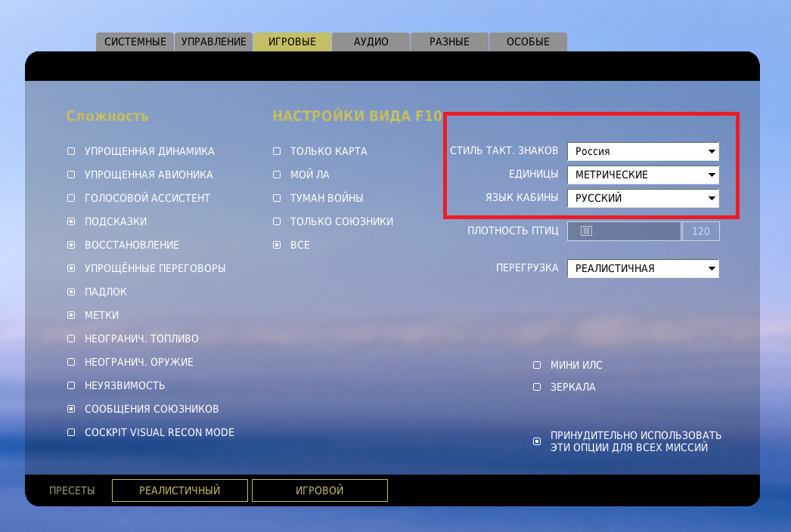Screen dimensions: 791x532
Task: Toggle УПРОЩЕННАЯ АВИОНИКА checkbox
Action: click(x=71, y=175)
